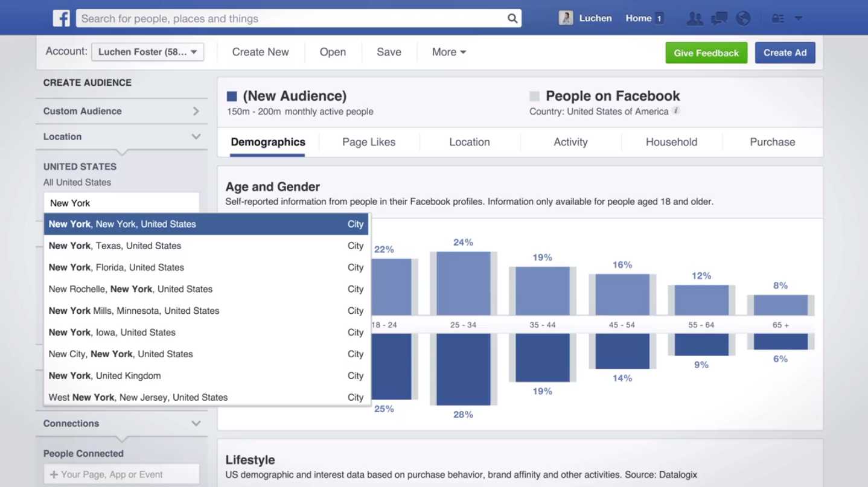Switch to the Household tab

[x=671, y=142]
